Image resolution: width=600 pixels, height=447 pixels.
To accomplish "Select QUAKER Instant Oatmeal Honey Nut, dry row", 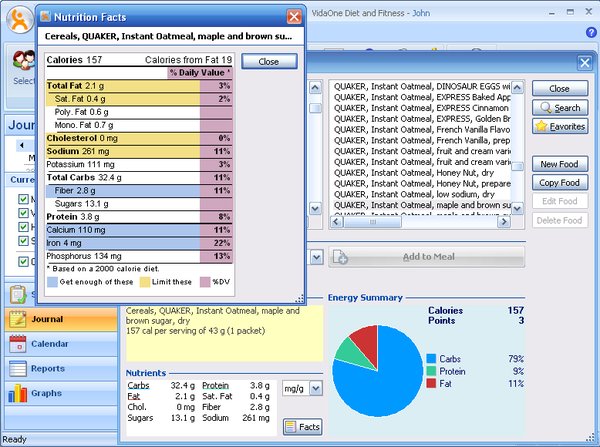I will pos(422,173).
